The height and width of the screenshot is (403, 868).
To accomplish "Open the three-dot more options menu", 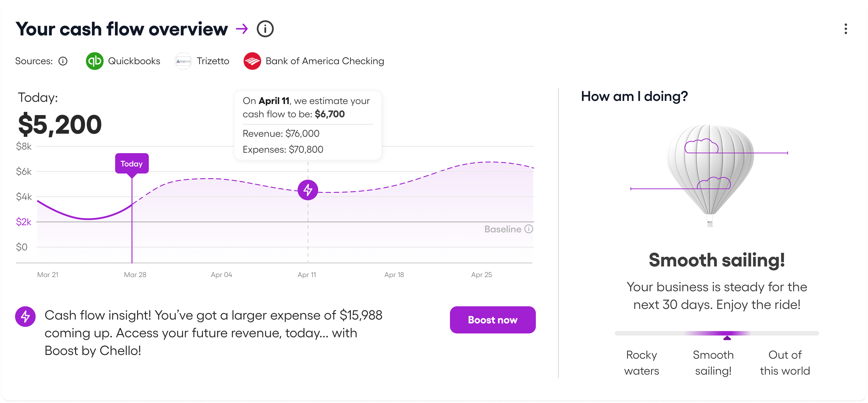I will [845, 29].
